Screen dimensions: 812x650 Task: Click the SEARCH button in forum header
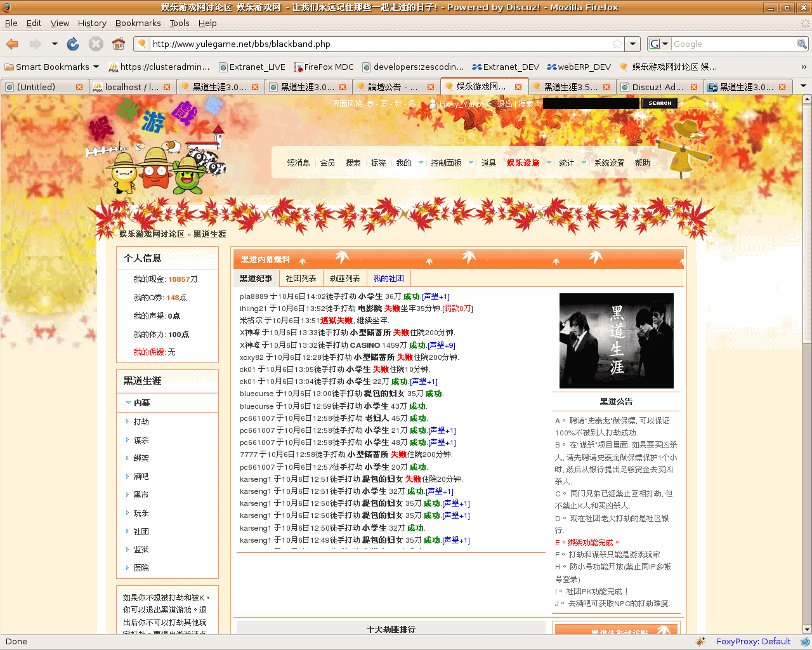660,103
